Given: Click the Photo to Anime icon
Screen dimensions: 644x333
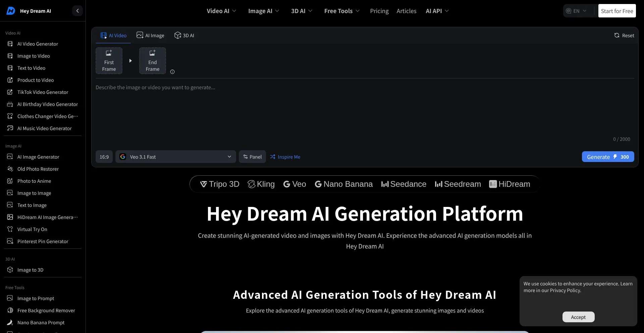Looking at the screenshot, I should [10, 181].
